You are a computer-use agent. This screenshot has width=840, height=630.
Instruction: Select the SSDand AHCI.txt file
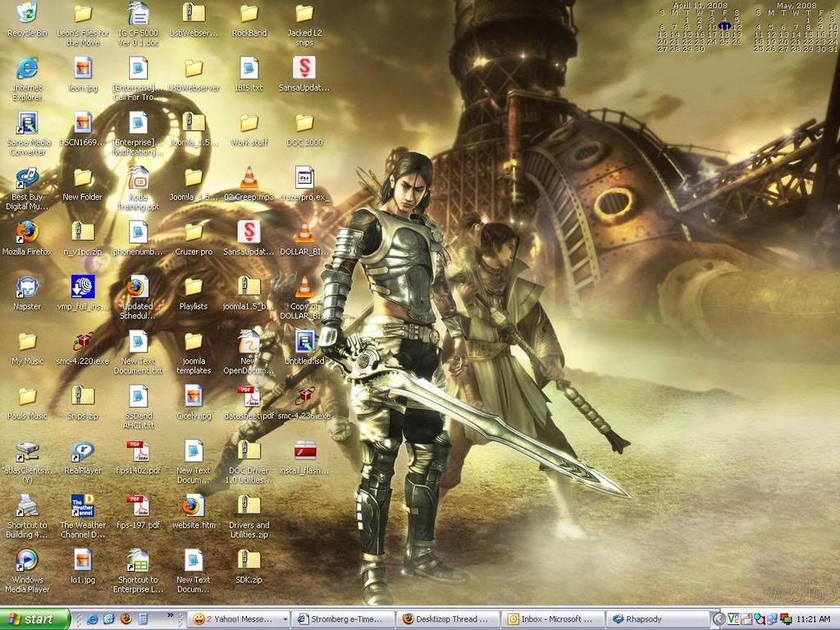(x=138, y=407)
